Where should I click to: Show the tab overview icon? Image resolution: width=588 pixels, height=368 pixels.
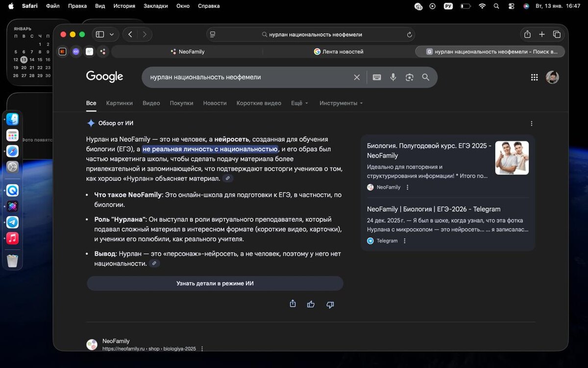click(557, 34)
